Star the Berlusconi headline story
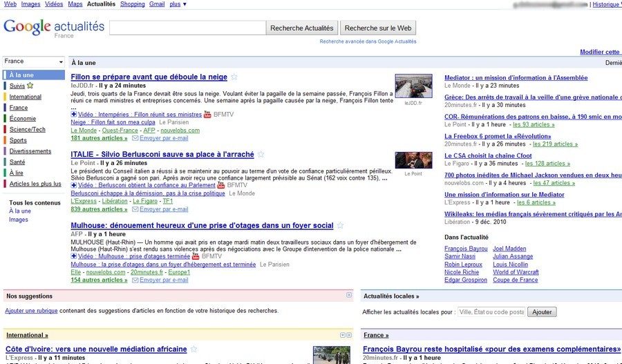The width and height of the screenshot is (622, 364). [x=261, y=155]
